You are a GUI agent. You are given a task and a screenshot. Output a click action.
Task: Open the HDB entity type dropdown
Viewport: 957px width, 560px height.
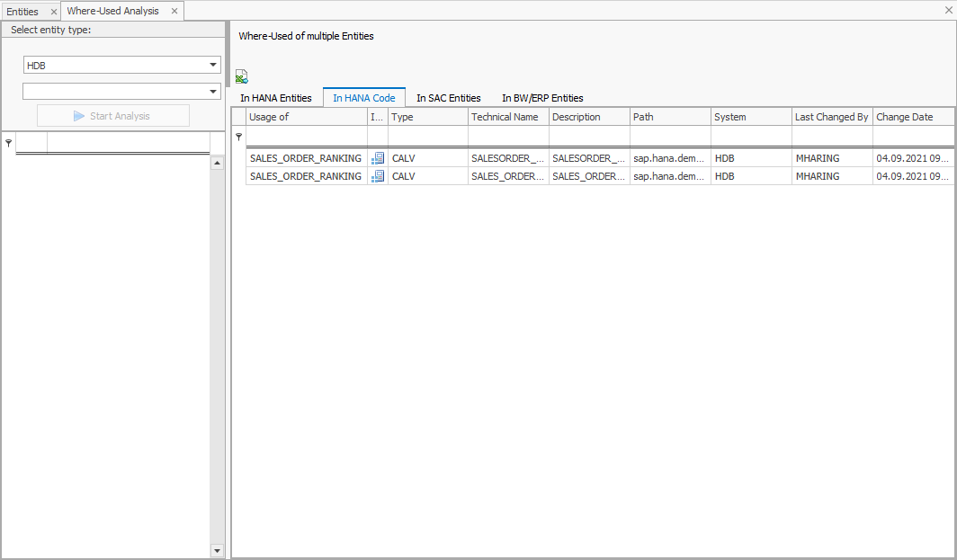click(x=212, y=65)
